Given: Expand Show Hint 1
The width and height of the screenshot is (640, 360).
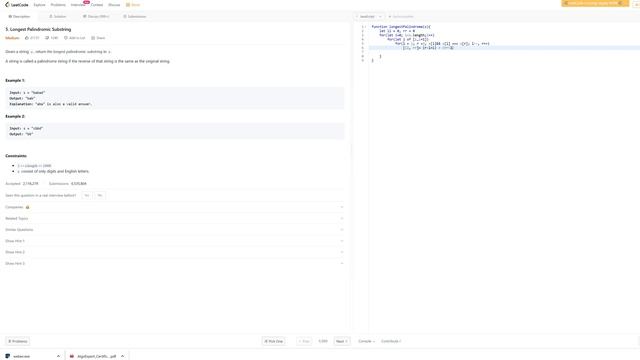Looking at the screenshot, I should [174, 241].
